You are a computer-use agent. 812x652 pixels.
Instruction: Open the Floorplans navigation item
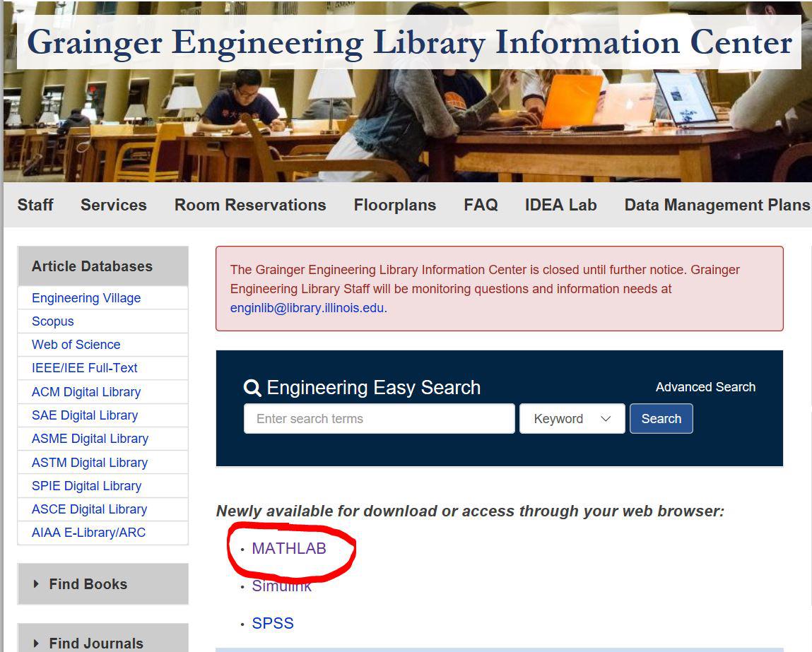tap(394, 205)
